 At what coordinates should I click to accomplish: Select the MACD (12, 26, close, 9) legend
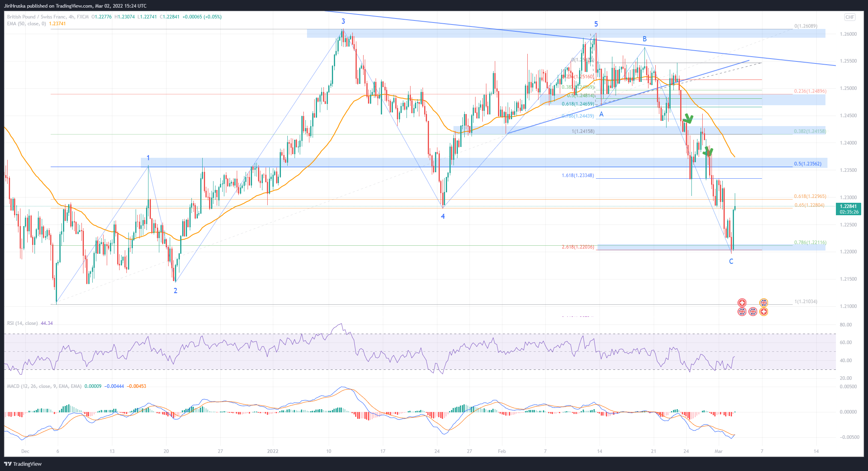(44, 386)
